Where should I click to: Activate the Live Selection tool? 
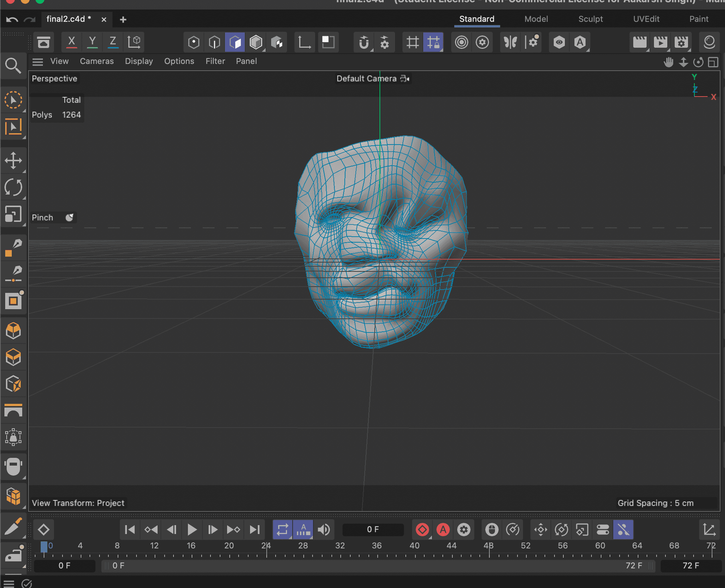point(13,100)
